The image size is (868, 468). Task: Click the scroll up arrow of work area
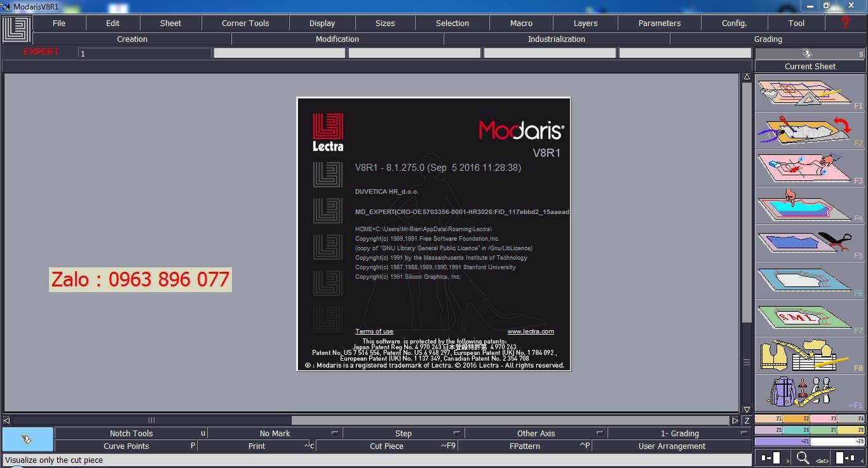click(747, 77)
